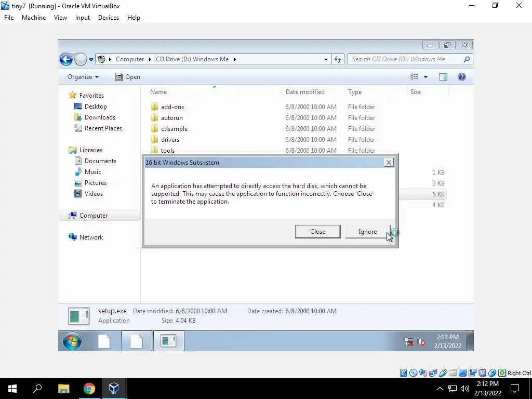The height and width of the screenshot is (399, 532).
Task: Open the Organize dropdown menu
Action: click(x=83, y=77)
